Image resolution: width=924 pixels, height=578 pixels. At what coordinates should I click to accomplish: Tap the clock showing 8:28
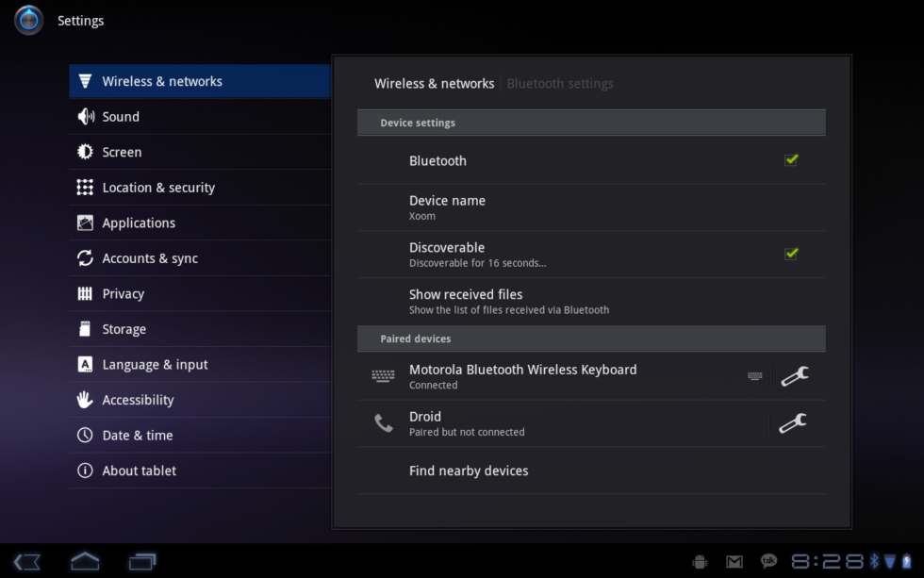[827, 562]
